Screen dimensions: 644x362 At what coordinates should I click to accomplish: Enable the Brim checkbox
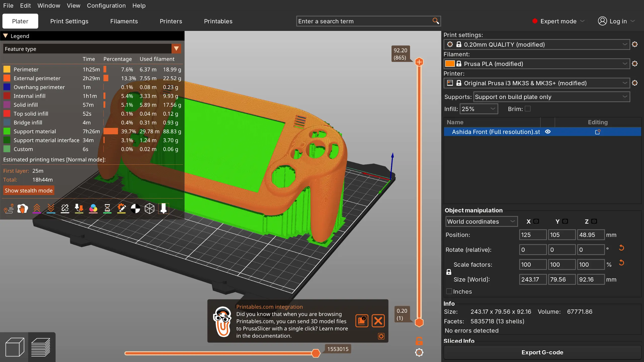pyautogui.click(x=528, y=109)
